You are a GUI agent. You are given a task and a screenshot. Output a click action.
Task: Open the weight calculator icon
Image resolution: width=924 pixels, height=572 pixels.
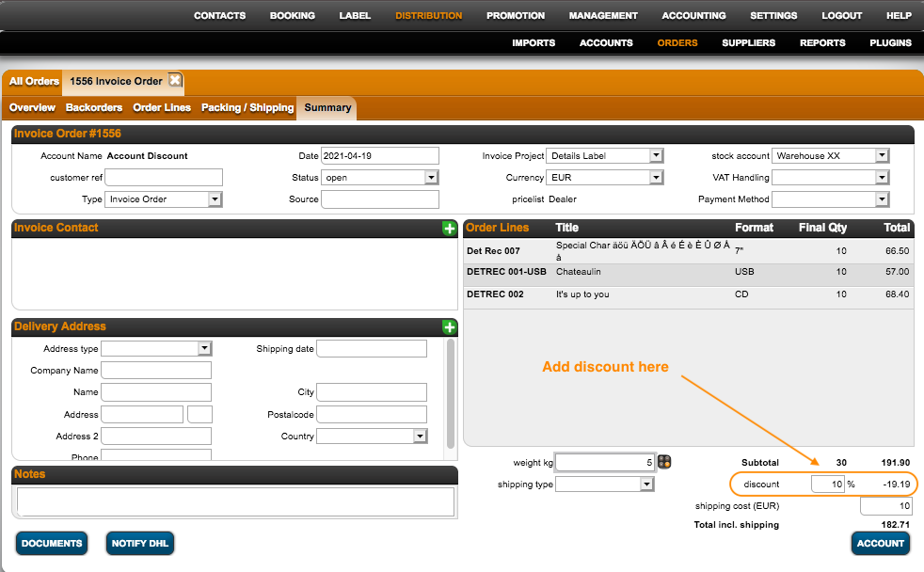tap(664, 462)
